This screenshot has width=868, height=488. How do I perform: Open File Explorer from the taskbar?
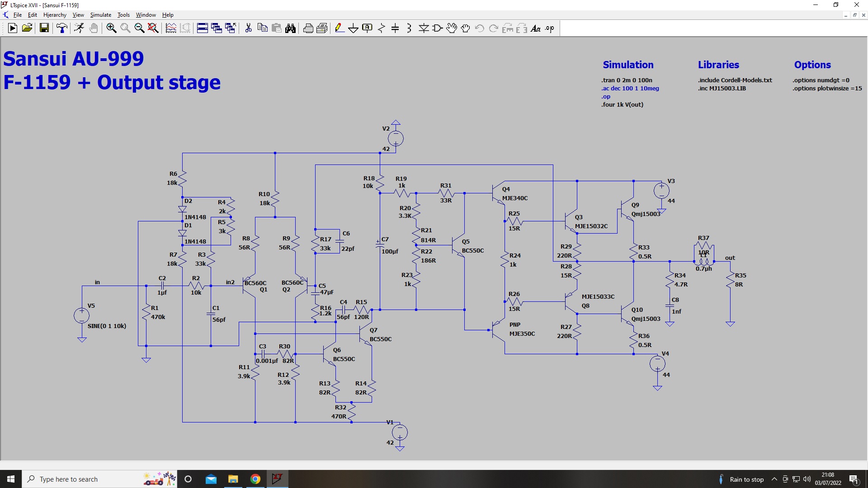[x=233, y=479]
